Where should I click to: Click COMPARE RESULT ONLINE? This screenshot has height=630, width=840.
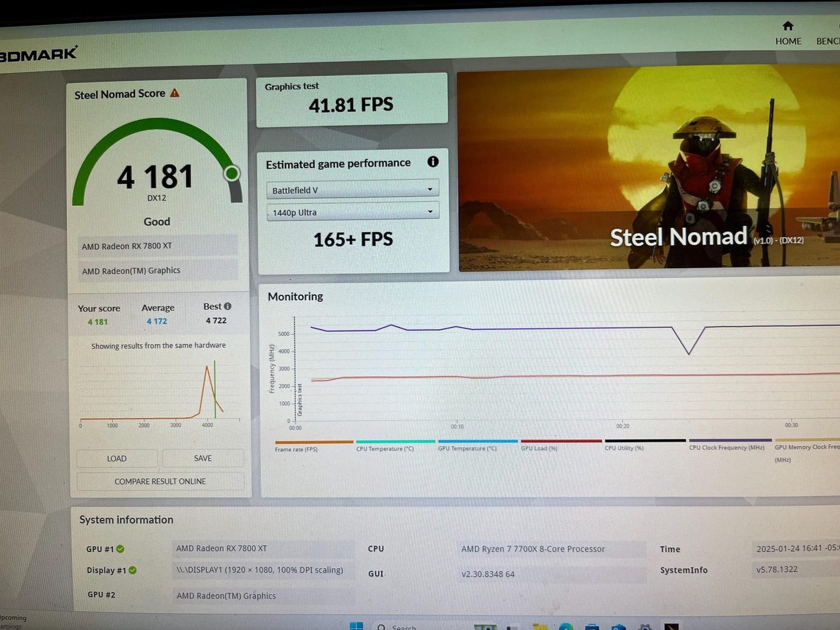(160, 481)
